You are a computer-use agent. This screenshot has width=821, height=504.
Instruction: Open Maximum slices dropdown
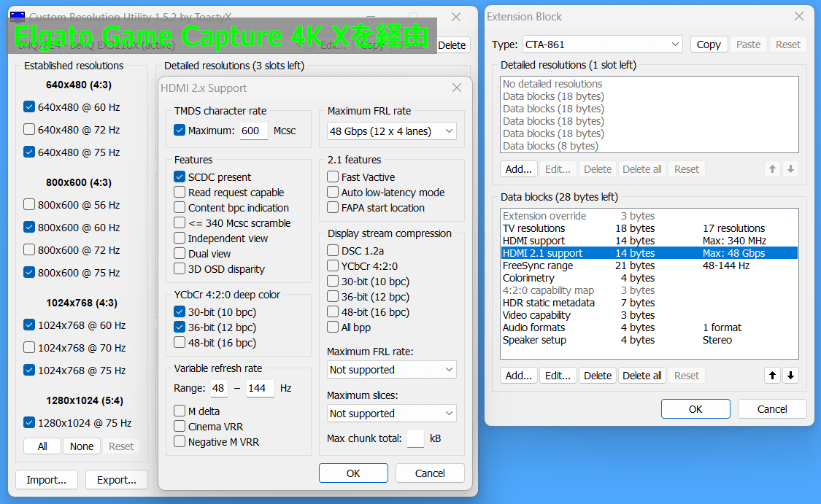click(392, 414)
